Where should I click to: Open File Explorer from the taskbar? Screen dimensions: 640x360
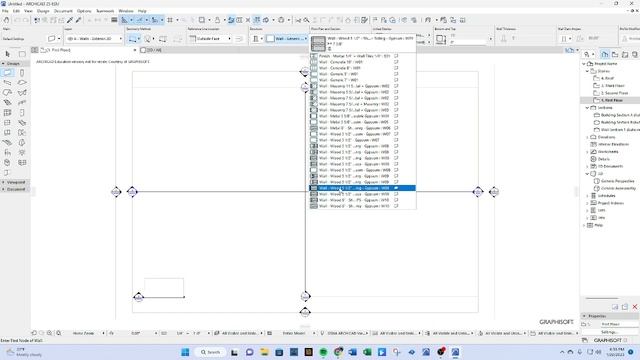tap(264, 352)
